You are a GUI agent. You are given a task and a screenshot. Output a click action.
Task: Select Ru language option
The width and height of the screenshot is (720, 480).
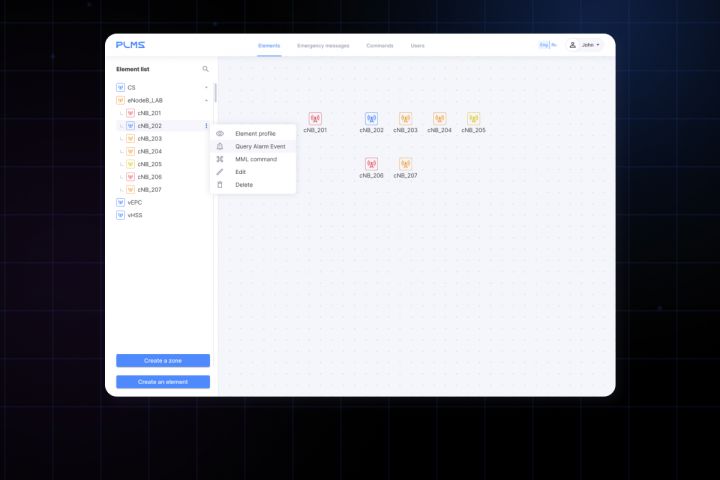coord(554,45)
